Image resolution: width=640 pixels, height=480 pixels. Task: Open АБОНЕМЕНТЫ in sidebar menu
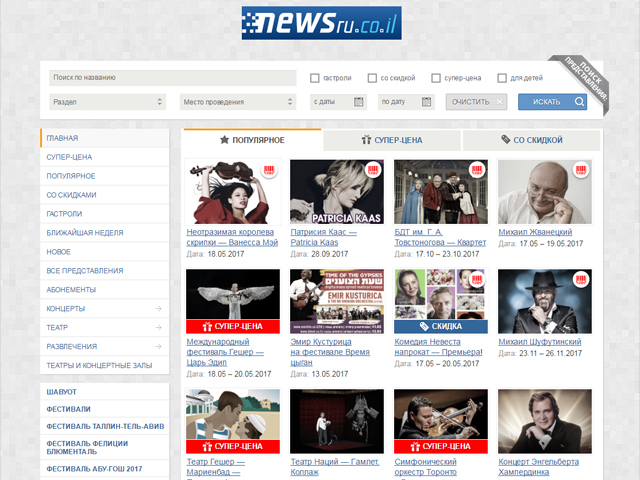tap(105, 289)
